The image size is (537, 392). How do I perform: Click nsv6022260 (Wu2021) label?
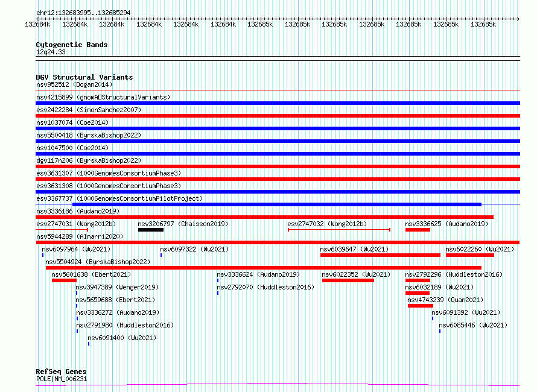[x=480, y=249]
